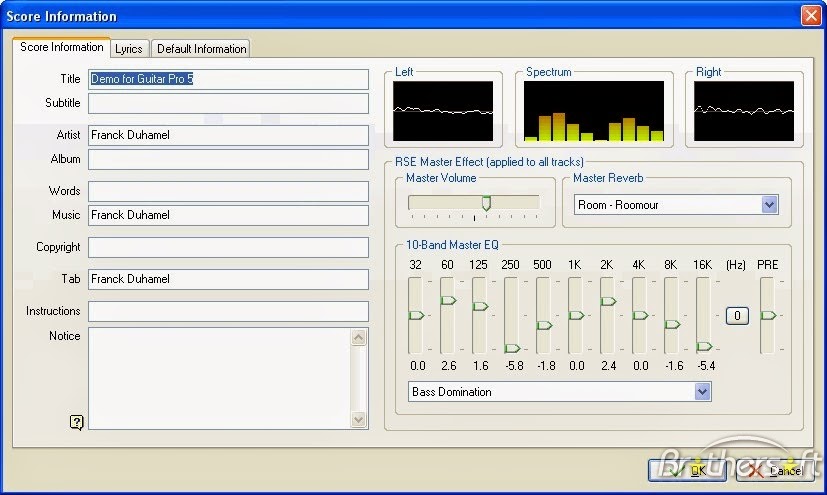
Task: Click the 16K EQ band slider handle
Action: click(704, 346)
